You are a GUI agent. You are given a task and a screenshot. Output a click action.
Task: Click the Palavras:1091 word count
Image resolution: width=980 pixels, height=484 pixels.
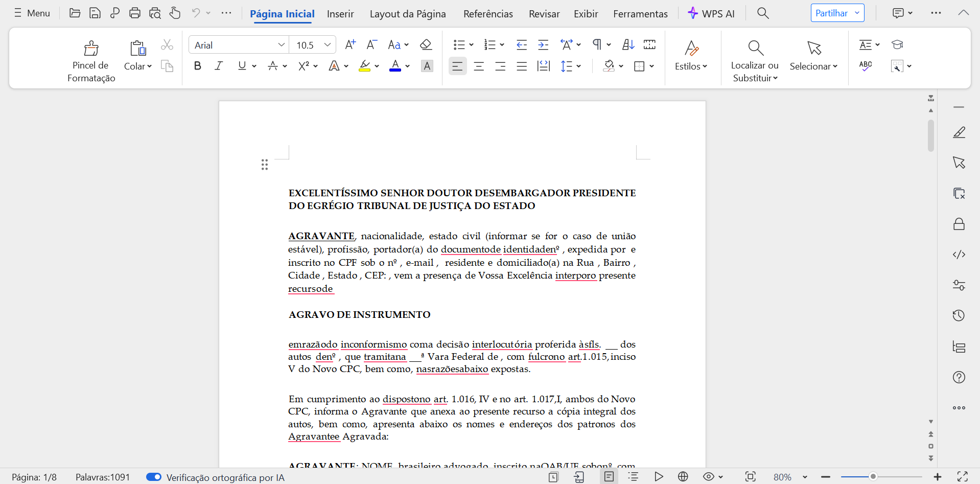(103, 477)
